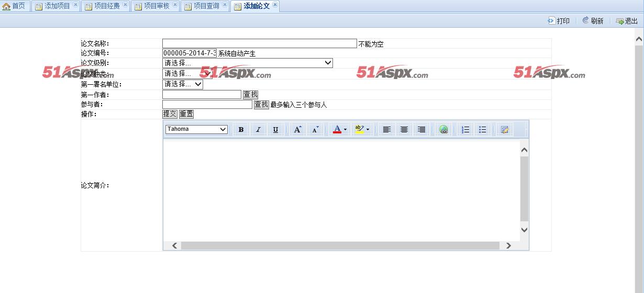644x293 pixels.
Task: Close the 添加论文 tab
Action: tap(275, 5)
